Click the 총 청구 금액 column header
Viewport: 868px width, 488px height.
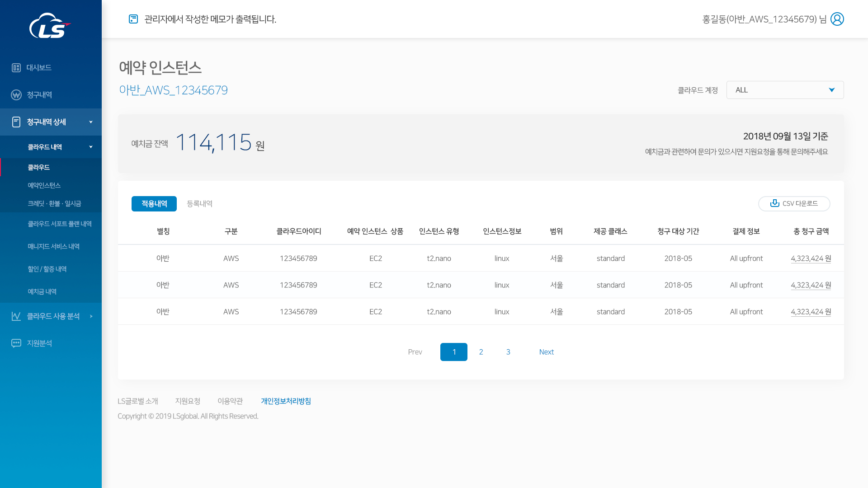tap(811, 231)
